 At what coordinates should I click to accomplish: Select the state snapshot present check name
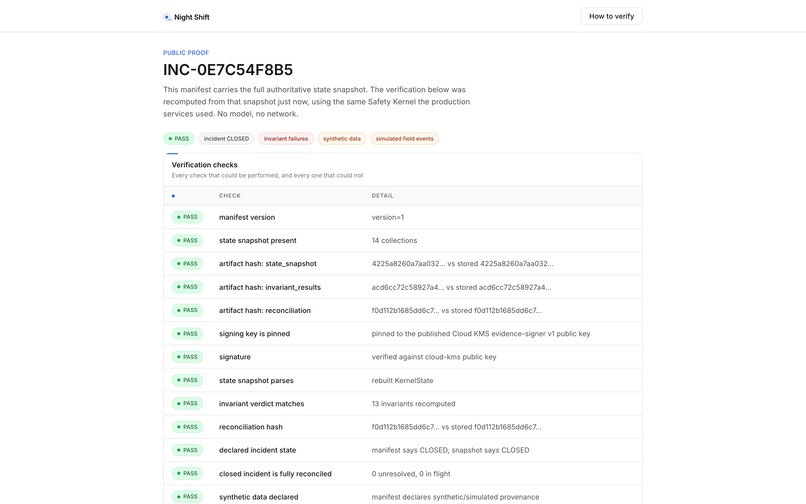pyautogui.click(x=258, y=240)
